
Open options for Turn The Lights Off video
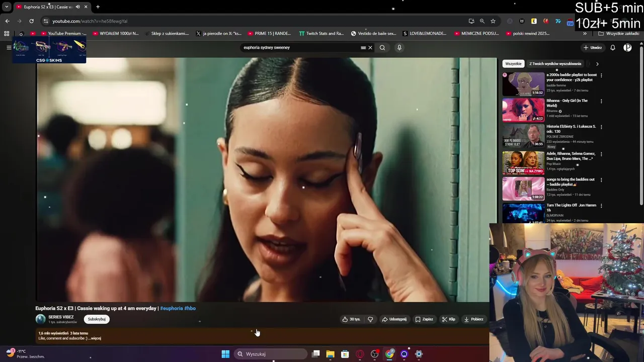[601, 205]
